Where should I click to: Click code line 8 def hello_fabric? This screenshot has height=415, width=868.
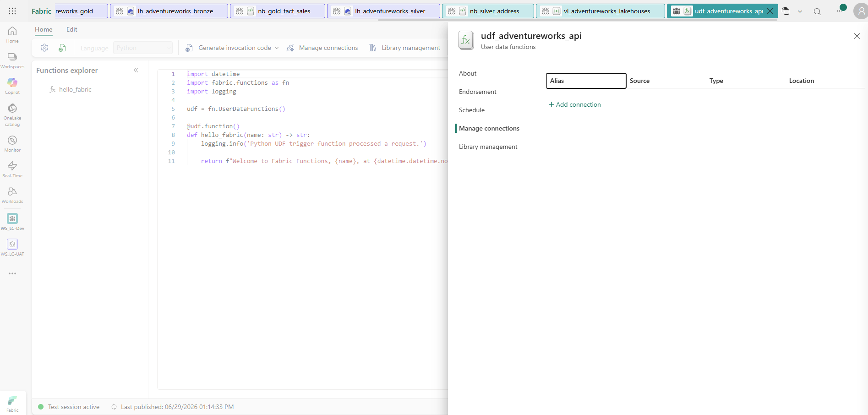(248, 135)
